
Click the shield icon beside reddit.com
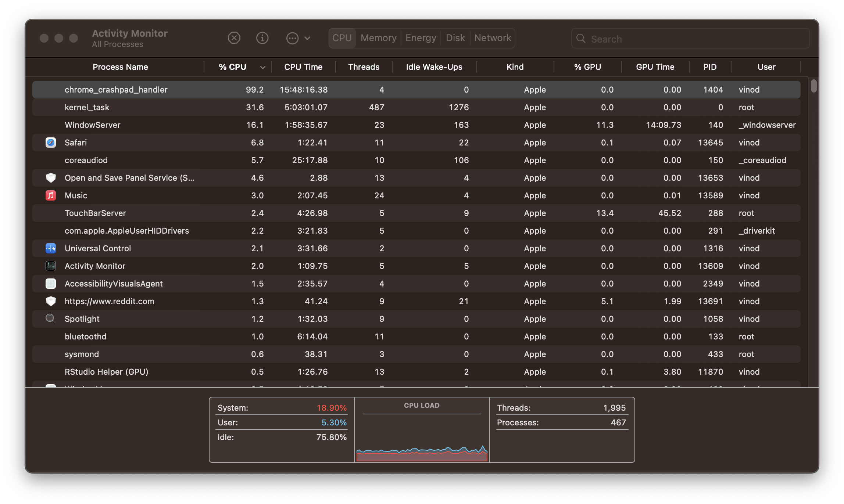51,301
